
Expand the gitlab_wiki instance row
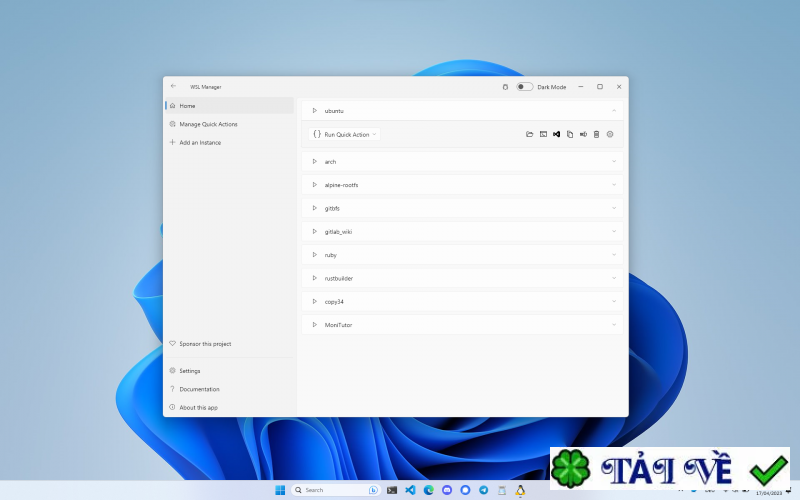pos(614,231)
